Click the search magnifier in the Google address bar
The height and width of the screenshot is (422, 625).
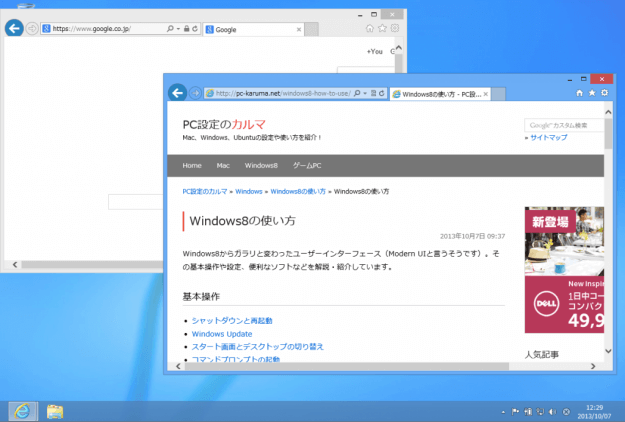[170, 29]
